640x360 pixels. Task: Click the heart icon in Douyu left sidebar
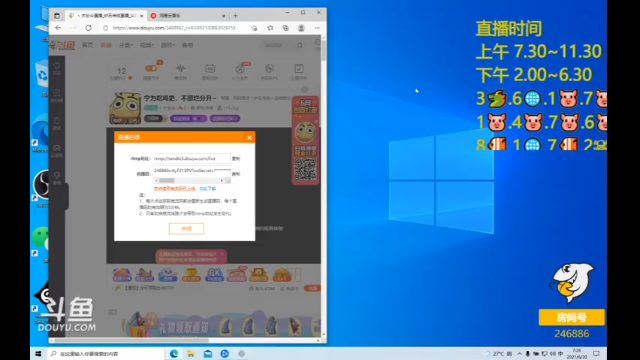coord(57,67)
